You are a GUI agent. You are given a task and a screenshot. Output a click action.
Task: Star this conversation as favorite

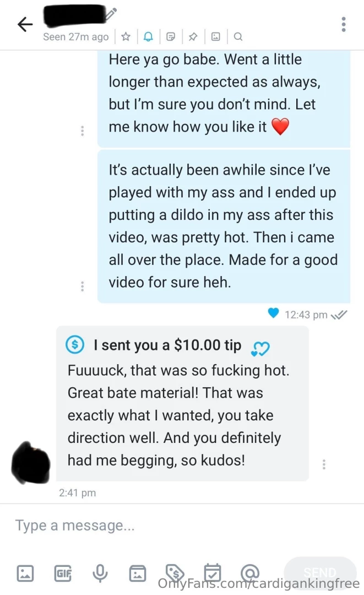coord(126,36)
